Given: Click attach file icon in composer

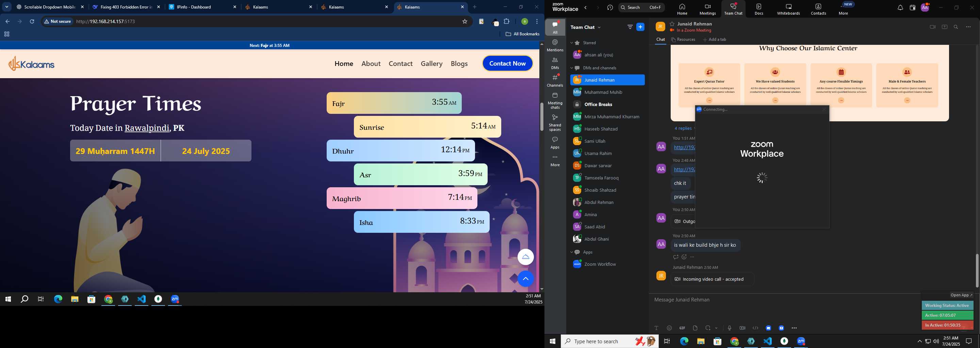Looking at the screenshot, I should pos(695,328).
